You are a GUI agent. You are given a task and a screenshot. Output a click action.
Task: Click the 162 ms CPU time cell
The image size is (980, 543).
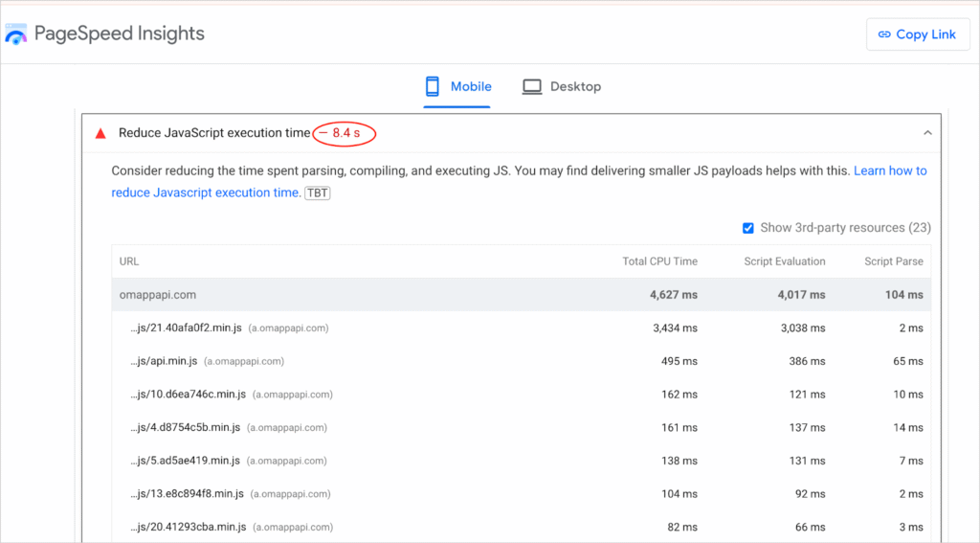click(x=679, y=395)
